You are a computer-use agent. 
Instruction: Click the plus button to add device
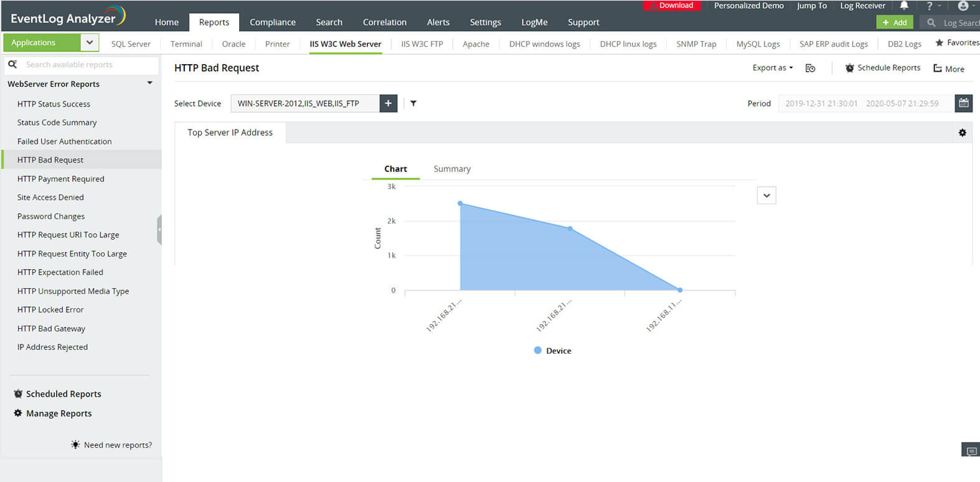[388, 103]
